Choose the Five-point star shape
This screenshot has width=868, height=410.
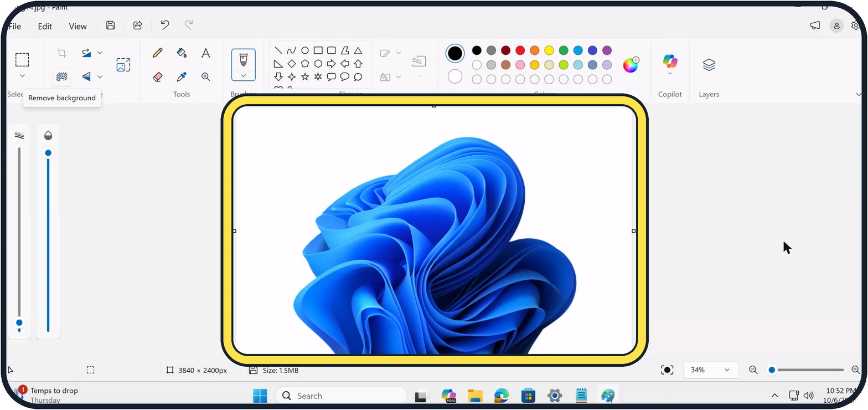pyautogui.click(x=305, y=76)
